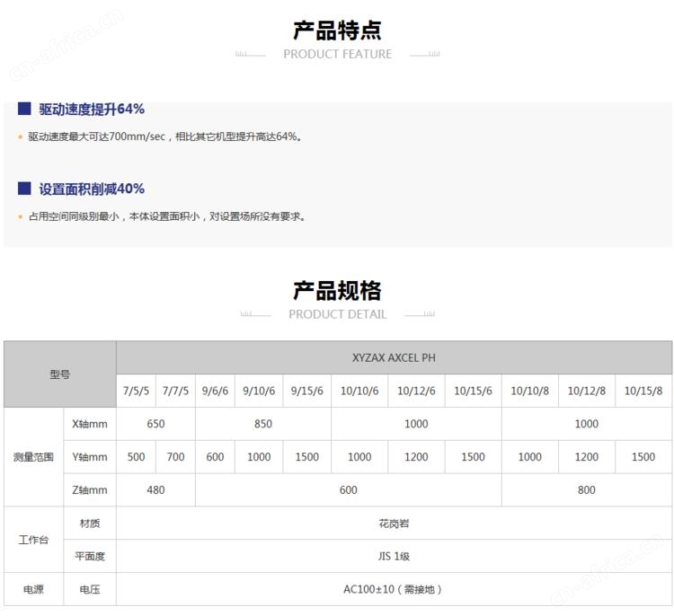Select the 9/10/6 model column header
The image size is (674, 616).
[259, 391]
